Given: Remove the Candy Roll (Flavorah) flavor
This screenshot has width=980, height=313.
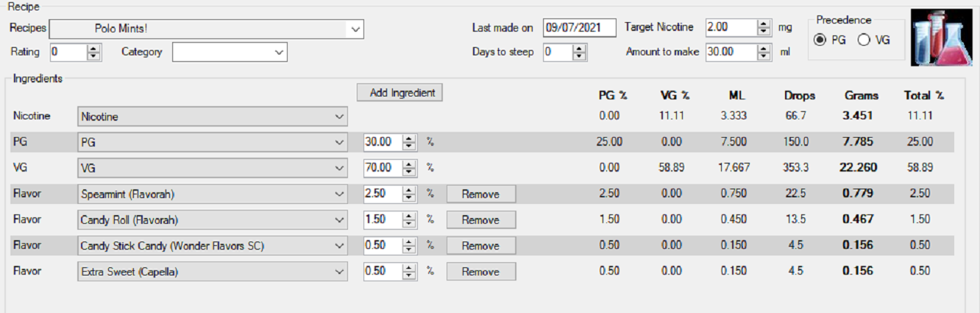Looking at the screenshot, I should click(481, 220).
